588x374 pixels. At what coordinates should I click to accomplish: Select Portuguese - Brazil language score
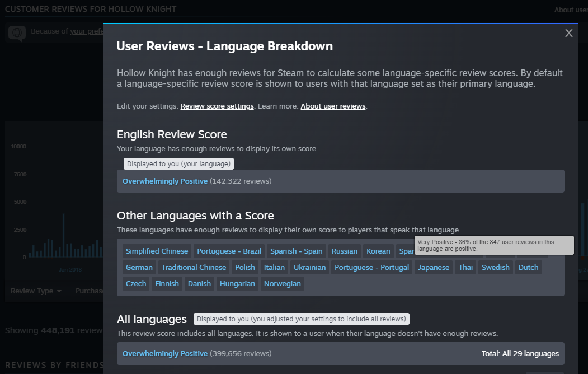(x=229, y=251)
